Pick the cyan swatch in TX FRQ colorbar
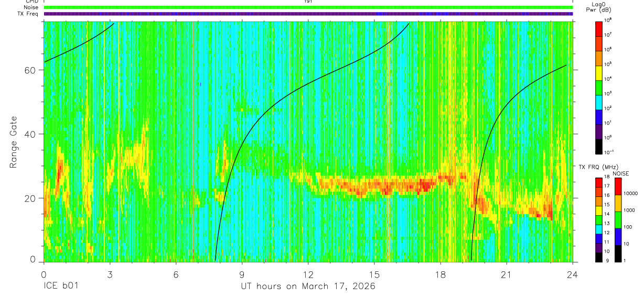Image resolution: width=644 pixels, height=297 pixels. [x=598, y=229]
